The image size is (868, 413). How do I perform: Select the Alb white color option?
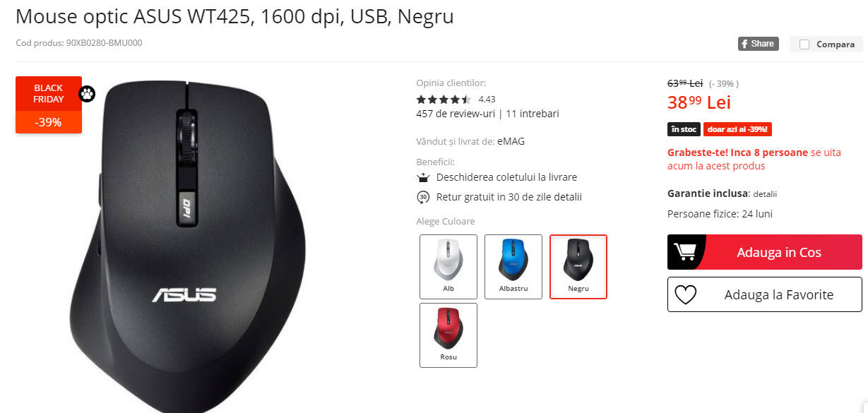click(448, 267)
